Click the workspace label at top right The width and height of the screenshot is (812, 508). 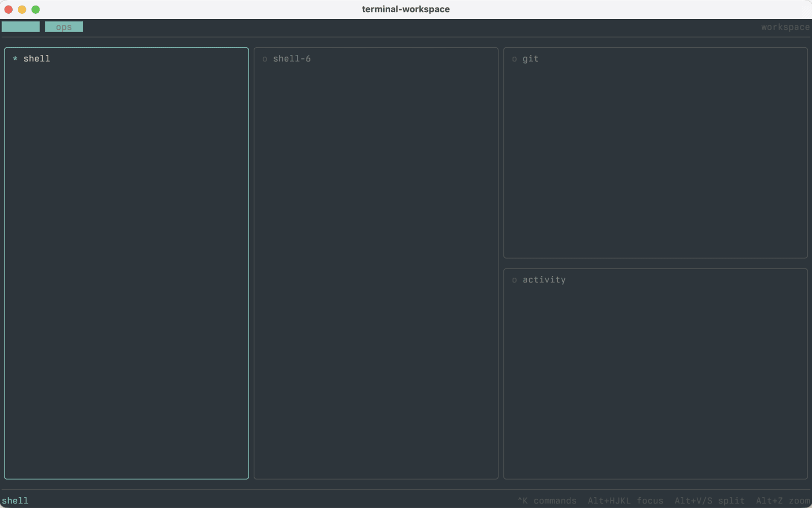click(785, 27)
